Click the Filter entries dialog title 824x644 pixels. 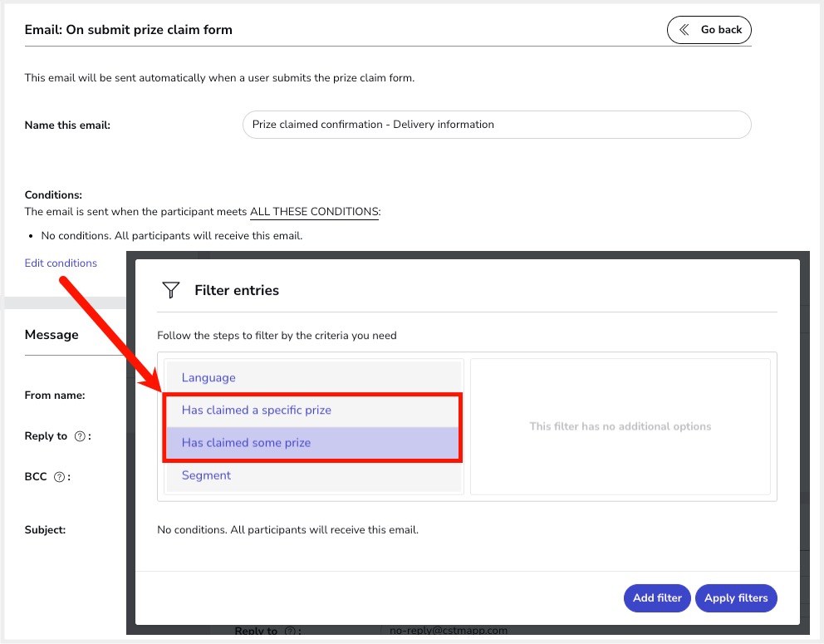(237, 290)
